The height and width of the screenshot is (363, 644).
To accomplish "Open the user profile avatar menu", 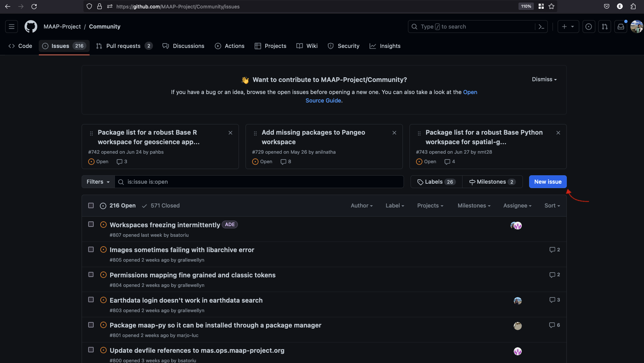I will click(637, 27).
